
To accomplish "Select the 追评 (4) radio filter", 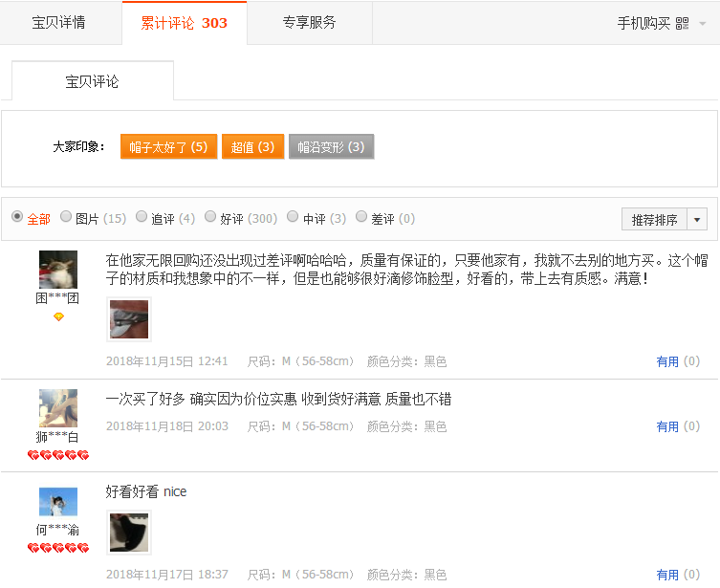I will pos(142,216).
